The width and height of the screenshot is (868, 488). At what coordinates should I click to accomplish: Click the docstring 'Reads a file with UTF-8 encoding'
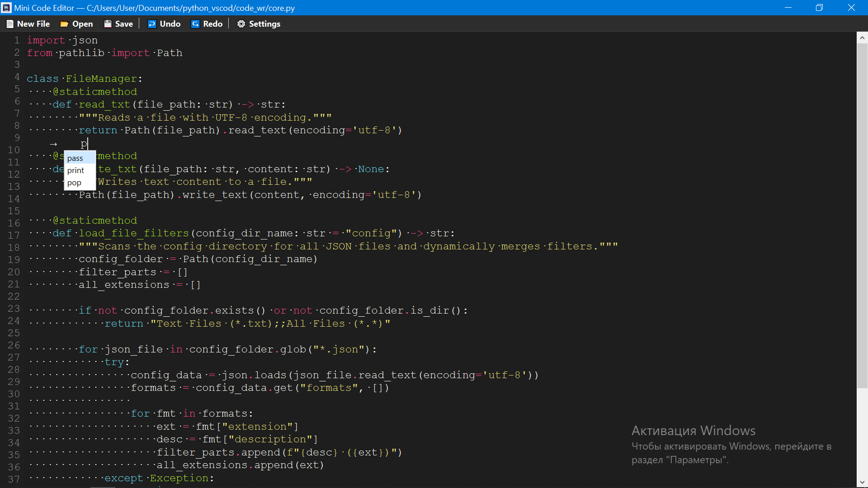[x=205, y=117]
